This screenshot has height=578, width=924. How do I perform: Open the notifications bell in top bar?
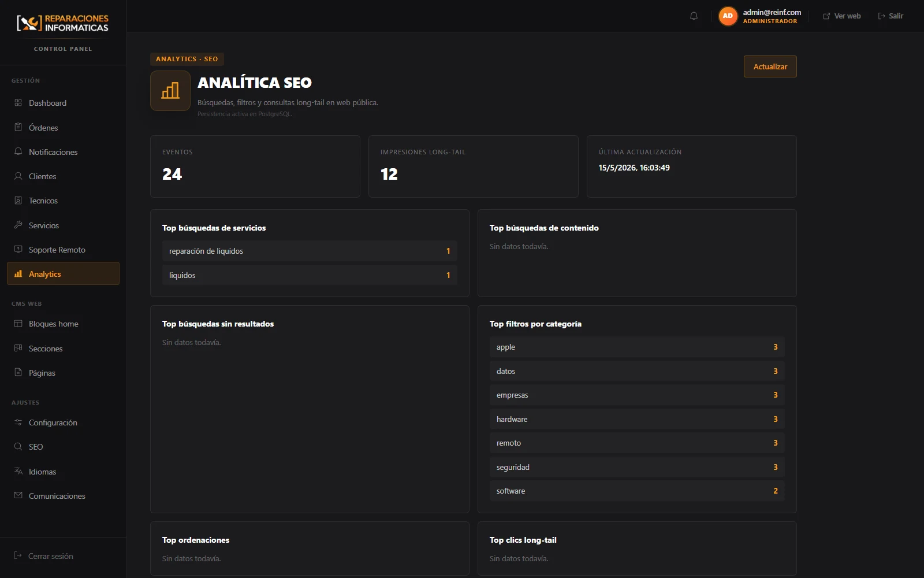[694, 16]
